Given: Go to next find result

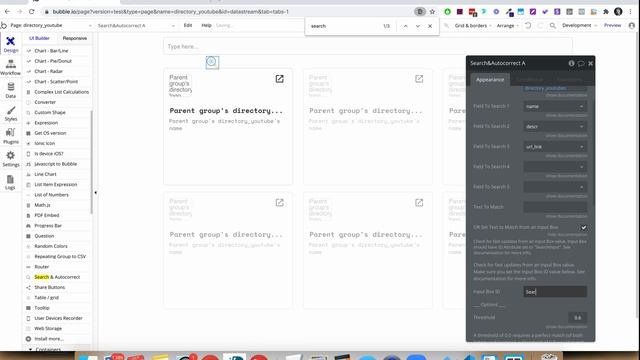Looking at the screenshot, I should [x=418, y=26].
